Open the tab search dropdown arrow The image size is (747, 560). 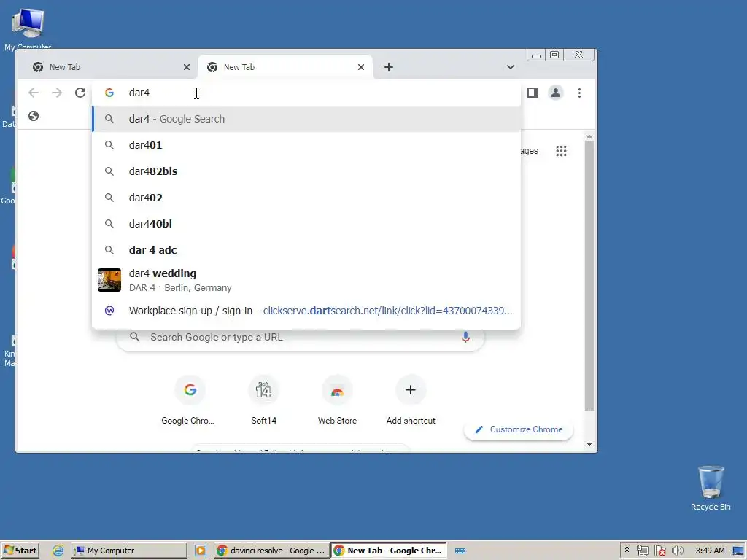click(510, 67)
